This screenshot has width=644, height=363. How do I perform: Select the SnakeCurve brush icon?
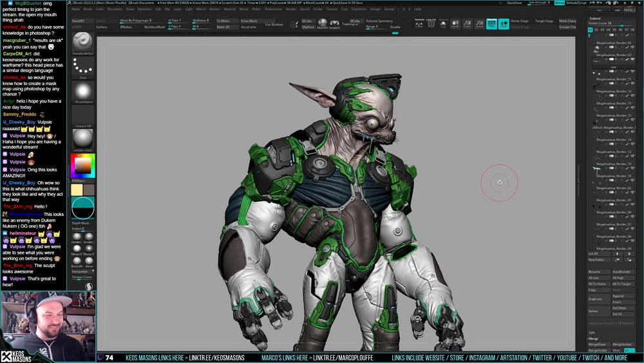[x=334, y=23]
